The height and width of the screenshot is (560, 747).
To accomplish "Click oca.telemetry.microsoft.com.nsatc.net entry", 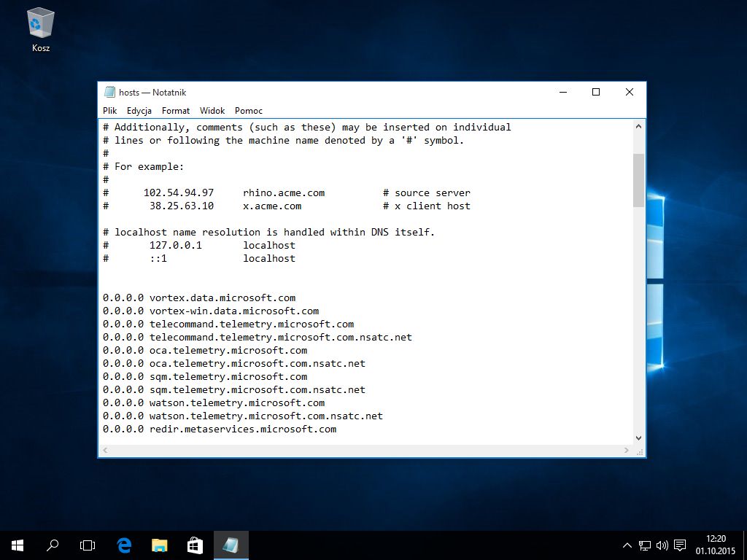I will click(x=234, y=363).
